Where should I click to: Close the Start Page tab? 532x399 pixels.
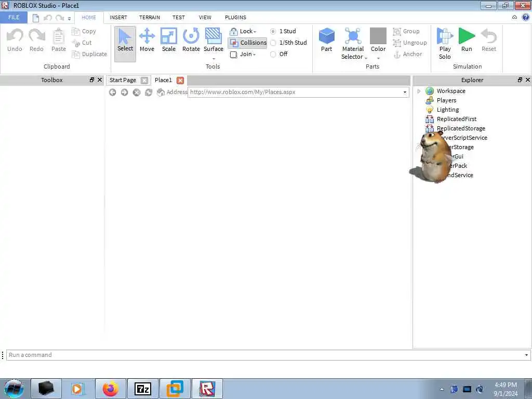click(144, 81)
